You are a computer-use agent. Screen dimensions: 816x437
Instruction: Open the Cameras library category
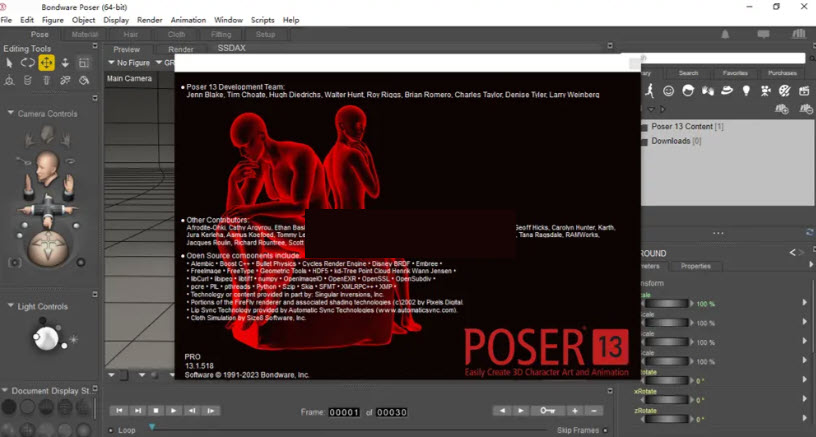pyautogui.click(x=766, y=91)
